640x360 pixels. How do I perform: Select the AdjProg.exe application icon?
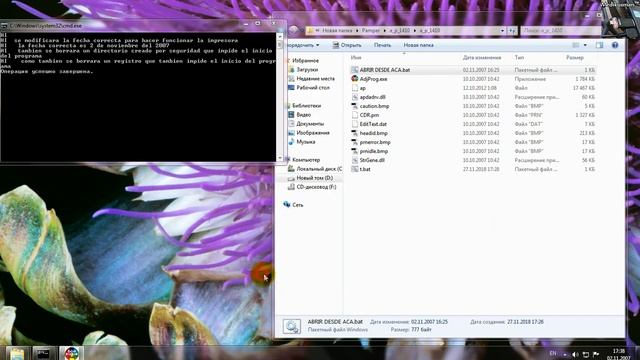pos(355,79)
